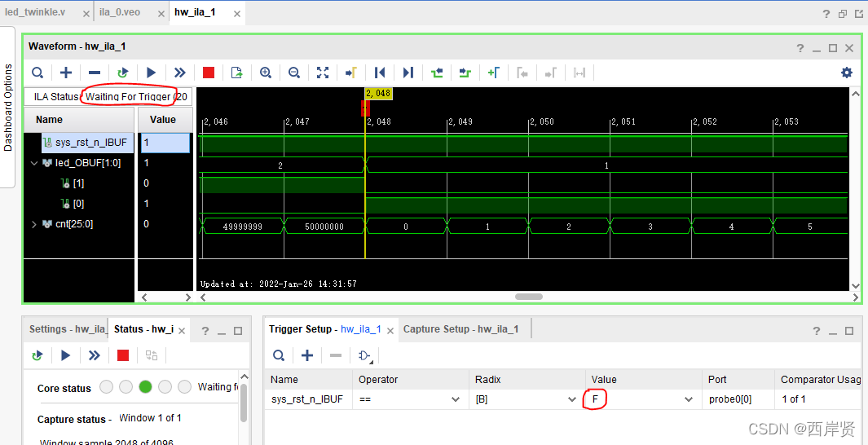Jump to the start of the waveform
This screenshot has height=445, width=868.
tap(380, 73)
